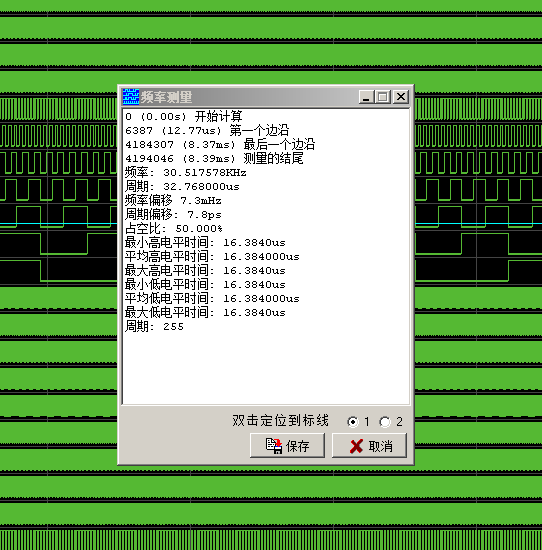
Task: Click the 取消 button
Action: click(x=369, y=445)
